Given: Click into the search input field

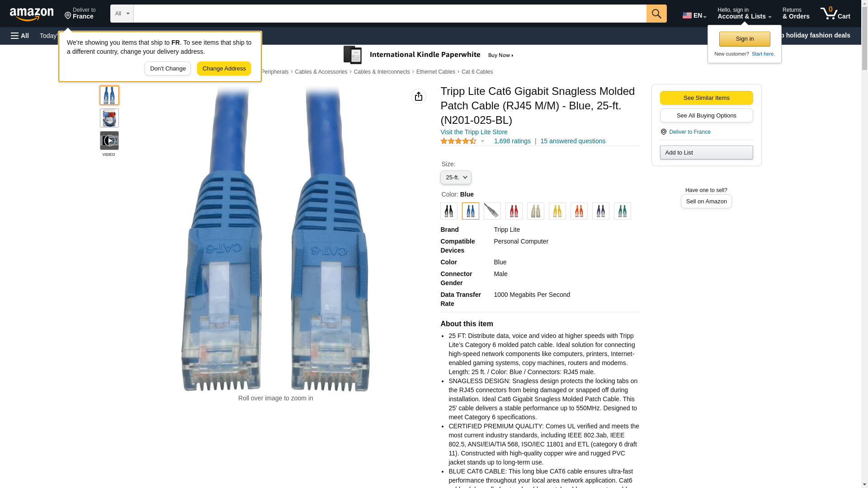Looking at the screenshot, I should [390, 14].
